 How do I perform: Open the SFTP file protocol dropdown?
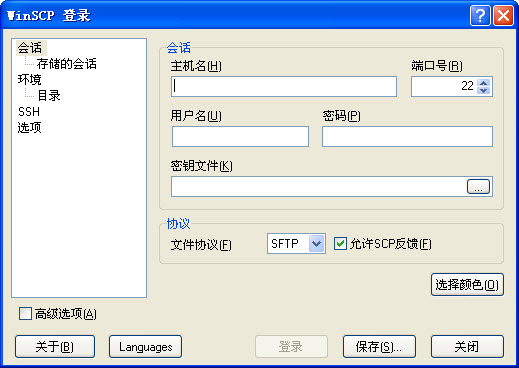[296, 244]
